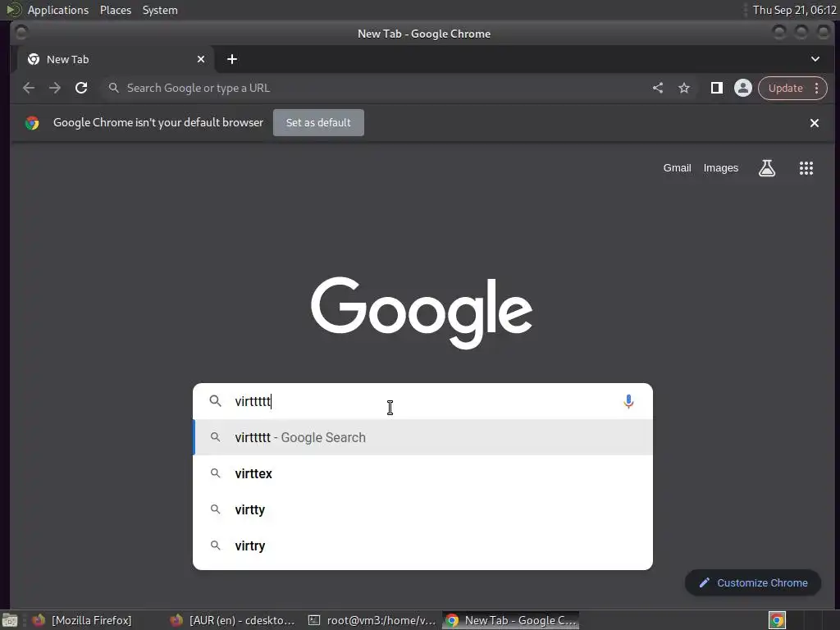Click Customize Chrome button
This screenshot has height=630, width=840.
tap(753, 583)
